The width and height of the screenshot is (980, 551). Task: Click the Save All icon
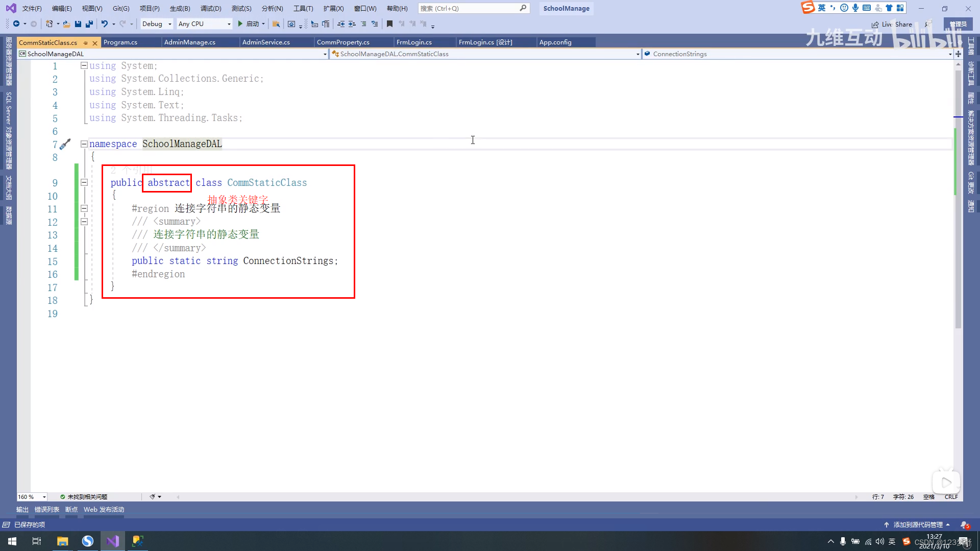tap(89, 24)
